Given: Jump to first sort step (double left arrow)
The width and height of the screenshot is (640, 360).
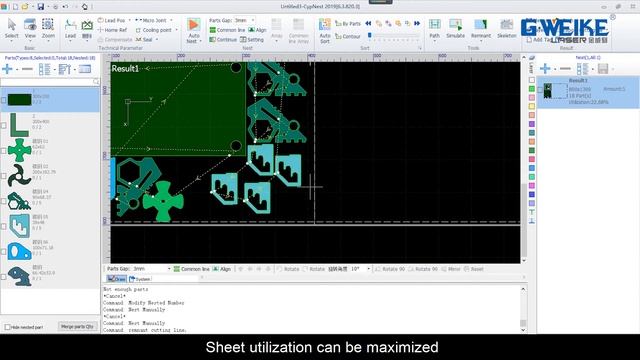Looking at the screenshot, I should click(368, 23).
